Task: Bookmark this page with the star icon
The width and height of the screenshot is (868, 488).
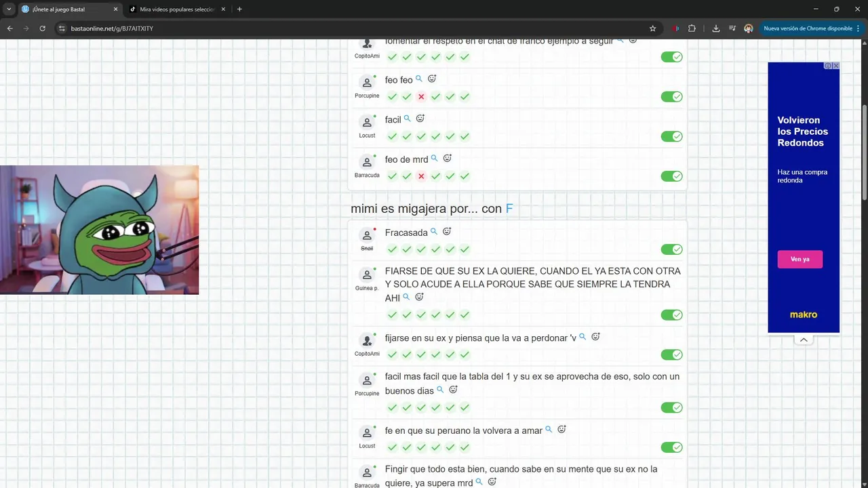Action: [652, 28]
